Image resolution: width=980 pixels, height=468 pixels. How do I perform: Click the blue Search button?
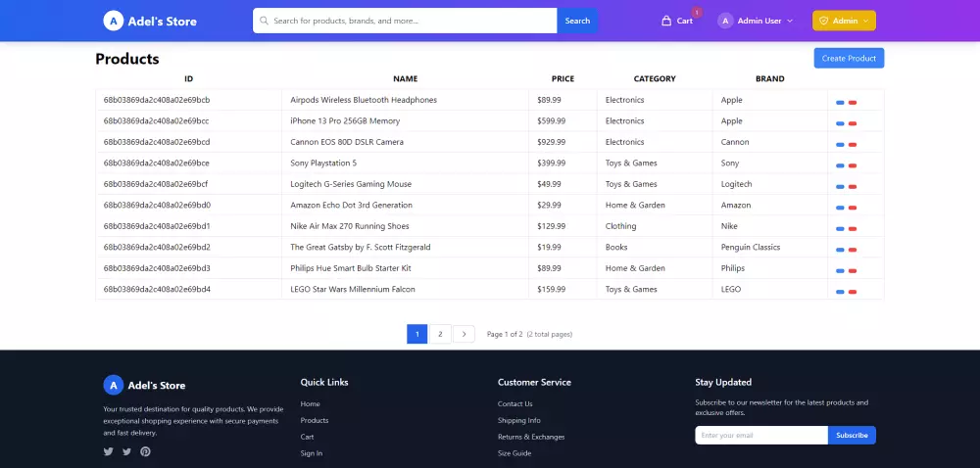click(577, 21)
